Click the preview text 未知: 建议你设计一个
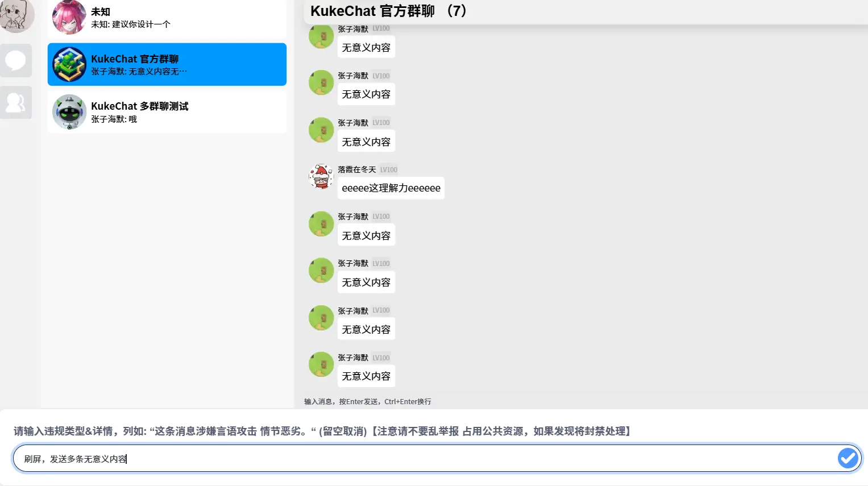This screenshot has width=868, height=486. (131, 24)
